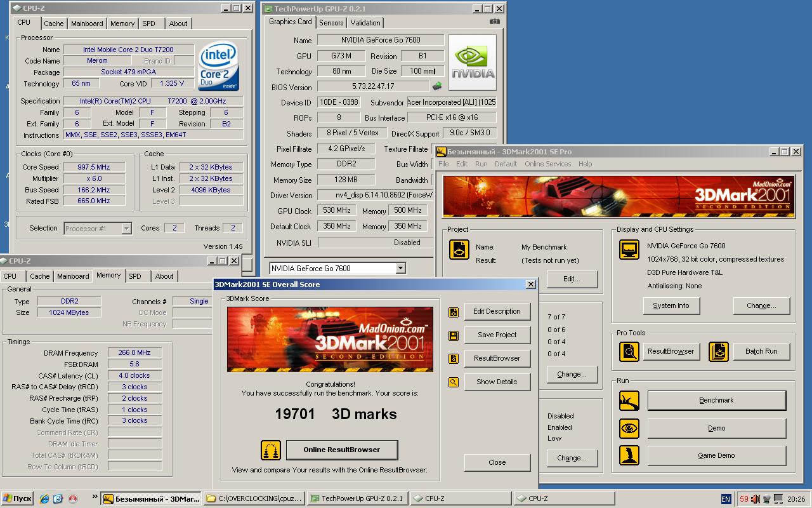Click the project Edit button
The image size is (812, 508).
click(x=572, y=279)
